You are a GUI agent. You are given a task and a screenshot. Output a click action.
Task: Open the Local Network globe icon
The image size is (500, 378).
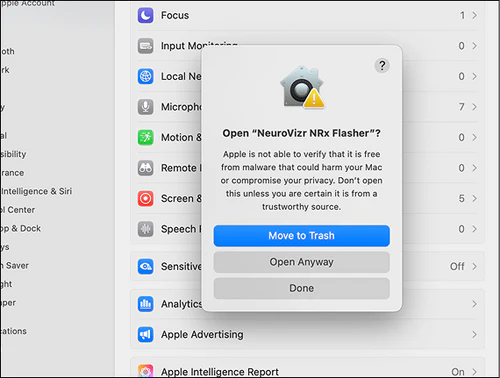pyautogui.click(x=146, y=76)
